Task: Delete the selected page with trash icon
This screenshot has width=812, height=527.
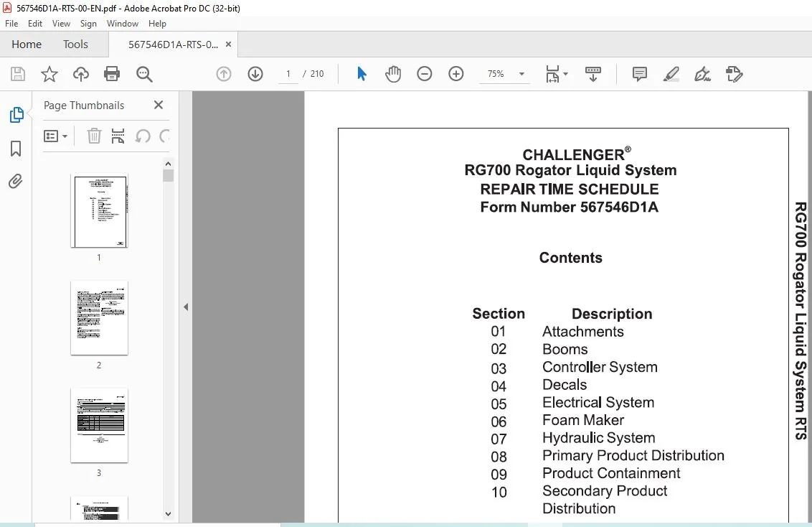Action: (x=94, y=136)
